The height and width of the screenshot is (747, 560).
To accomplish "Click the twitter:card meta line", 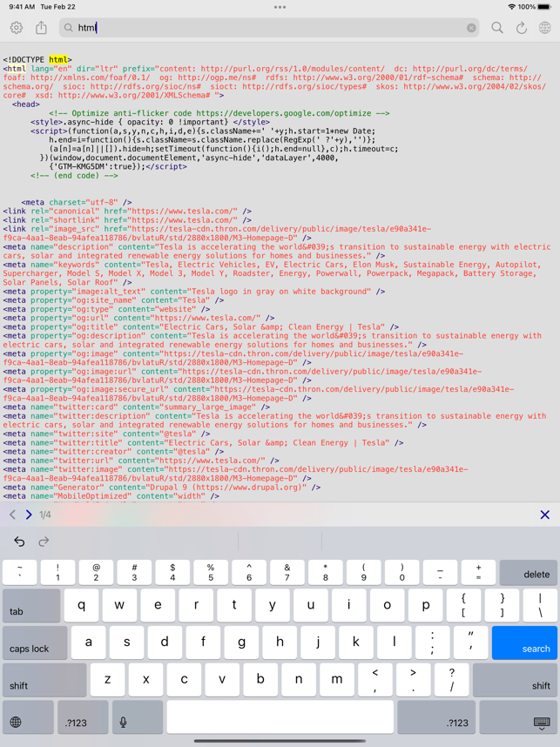I will point(137,407).
